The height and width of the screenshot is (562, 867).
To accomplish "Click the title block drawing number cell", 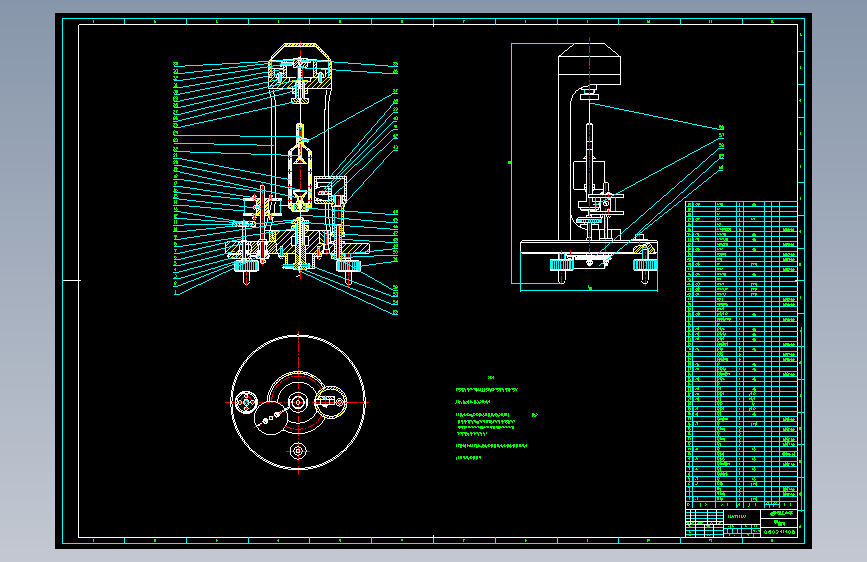I will coord(779,532).
